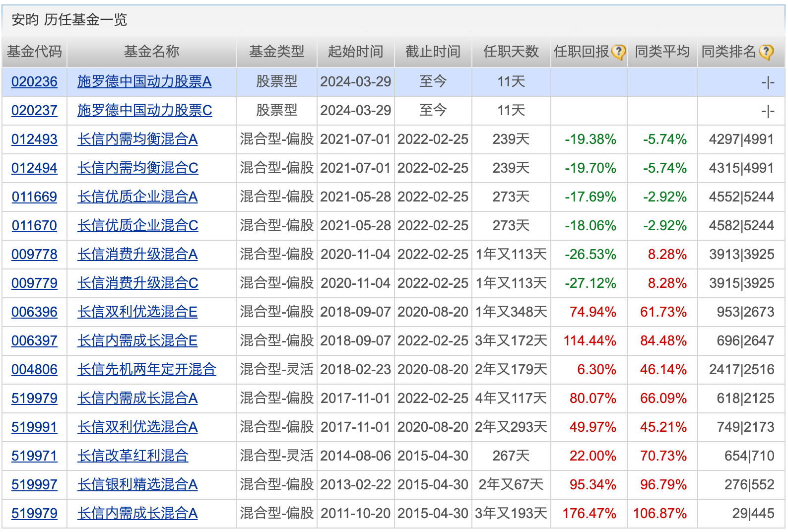Open 施罗德中国动力股票C fund page

pyautogui.click(x=145, y=111)
